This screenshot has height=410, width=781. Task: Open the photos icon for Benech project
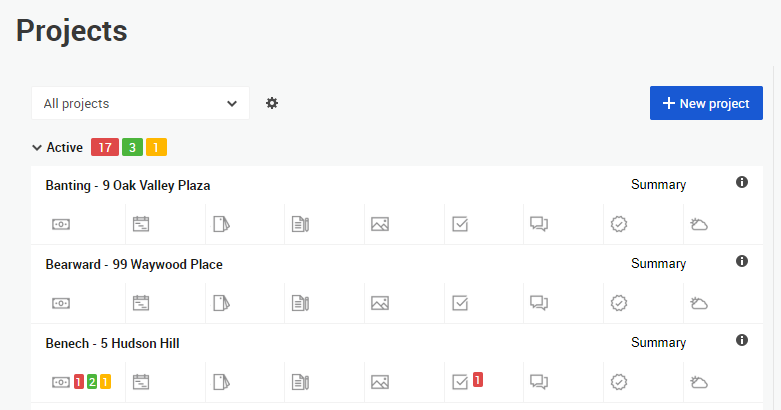click(x=380, y=382)
